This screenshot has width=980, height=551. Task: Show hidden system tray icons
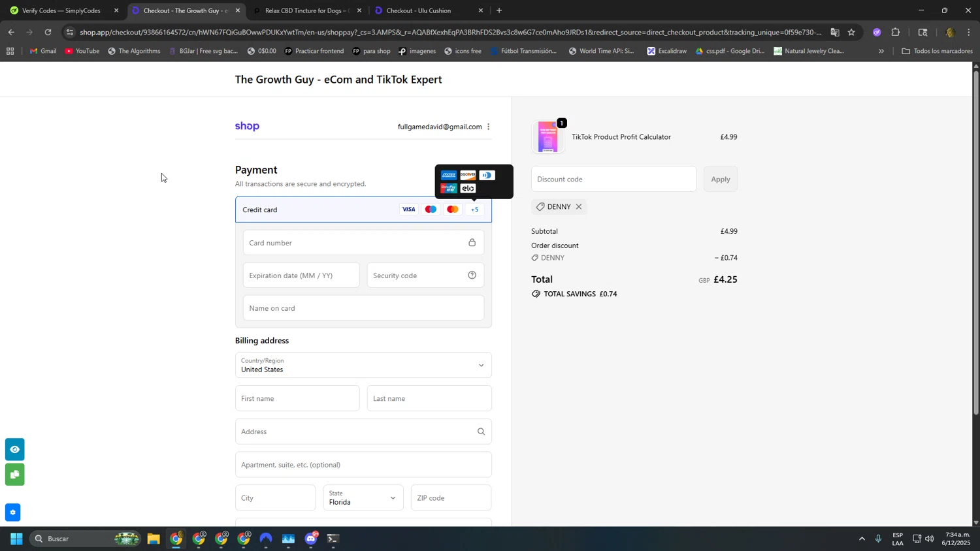[862, 539]
